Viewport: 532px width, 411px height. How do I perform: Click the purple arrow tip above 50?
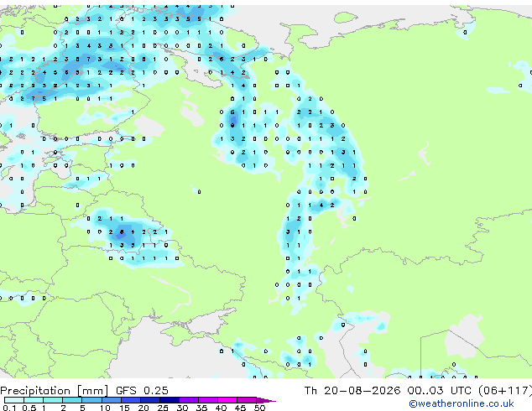coord(266,400)
